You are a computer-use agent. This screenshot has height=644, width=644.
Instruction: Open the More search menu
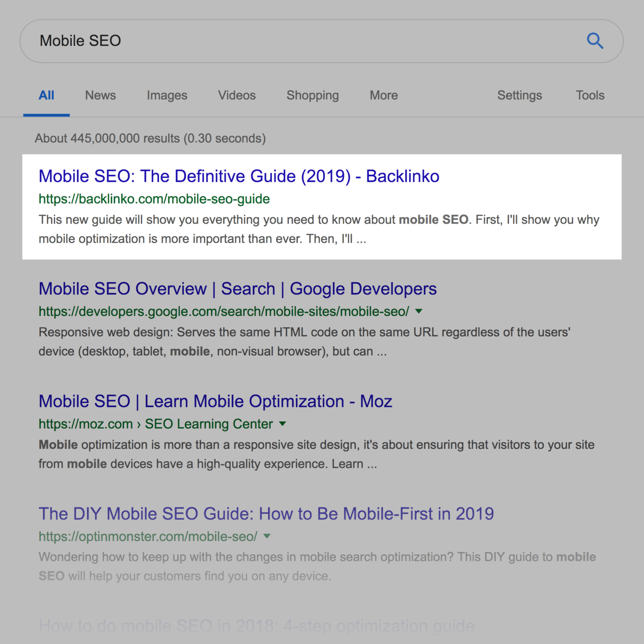point(384,95)
